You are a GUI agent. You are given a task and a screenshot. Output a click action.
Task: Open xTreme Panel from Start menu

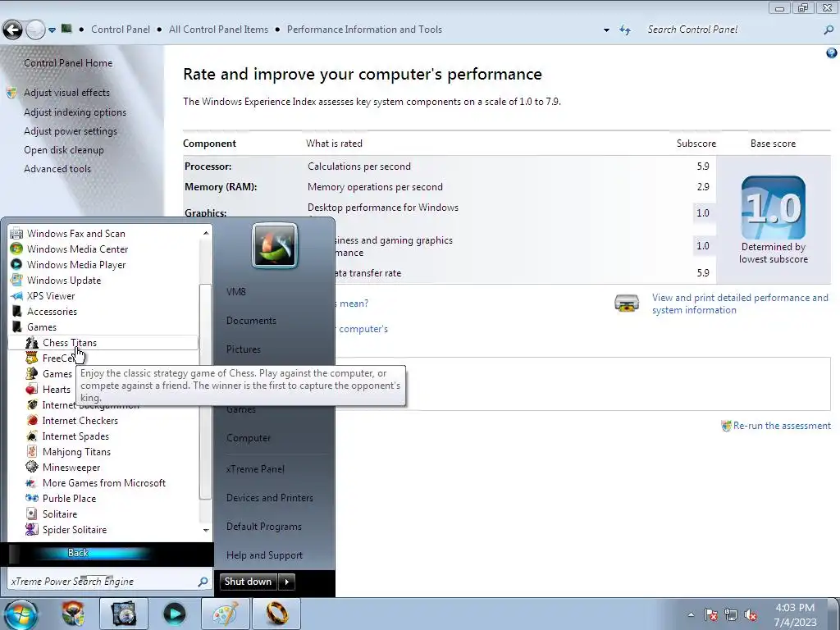point(255,468)
